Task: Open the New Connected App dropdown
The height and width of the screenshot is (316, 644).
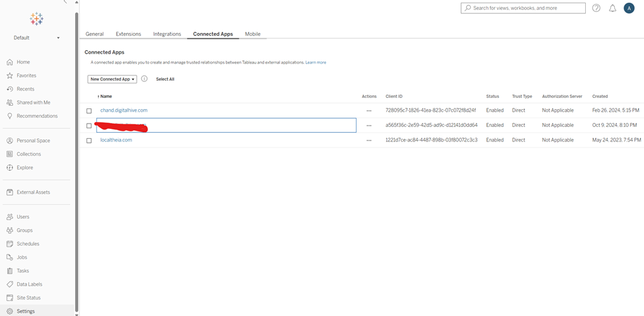Action: point(112,79)
